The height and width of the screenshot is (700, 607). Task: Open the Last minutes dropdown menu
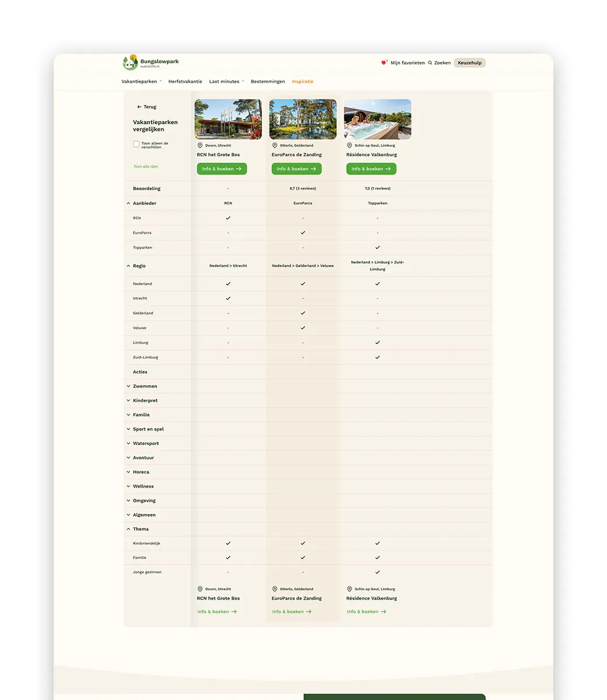[226, 82]
